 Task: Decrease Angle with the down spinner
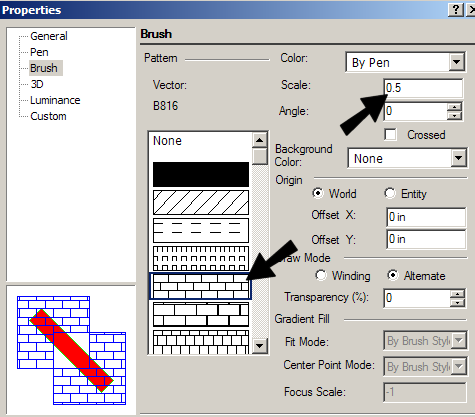click(x=454, y=116)
